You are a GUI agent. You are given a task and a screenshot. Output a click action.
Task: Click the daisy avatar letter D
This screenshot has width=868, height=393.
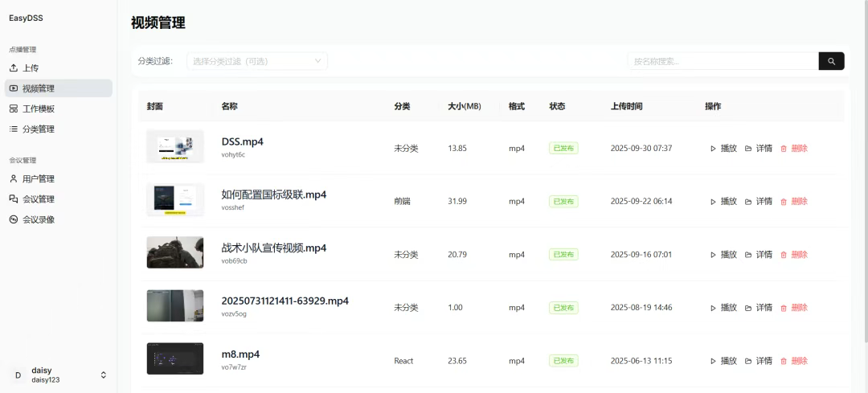click(x=18, y=375)
